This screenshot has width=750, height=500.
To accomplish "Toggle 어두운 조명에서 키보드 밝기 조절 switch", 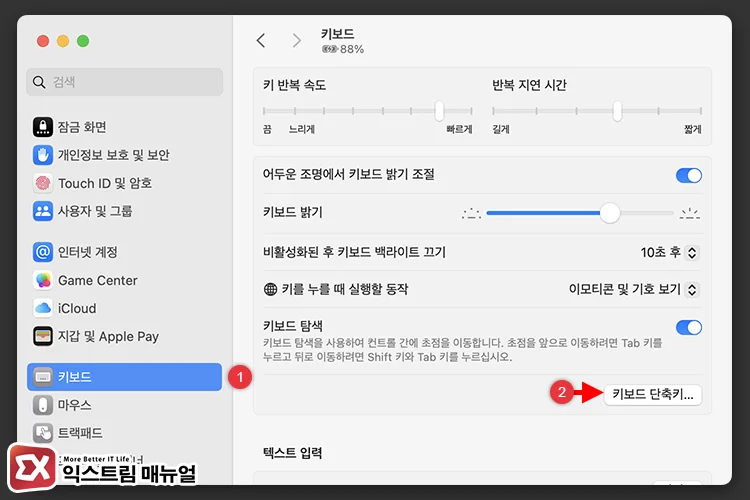I will (689, 176).
